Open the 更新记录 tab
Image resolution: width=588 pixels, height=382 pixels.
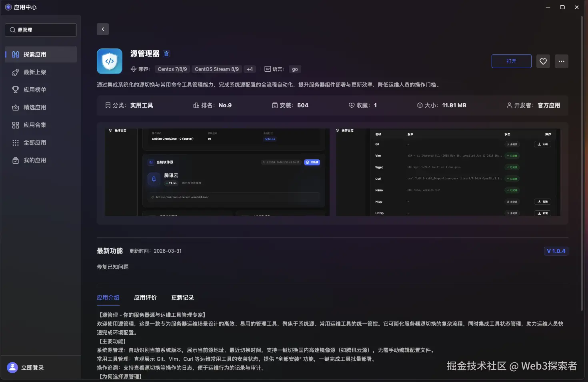click(182, 298)
